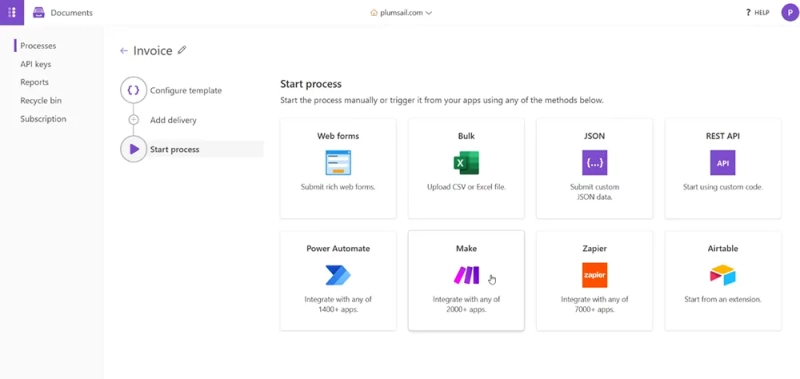The height and width of the screenshot is (379, 800).
Task: Open the Power Automate card title
Action: pos(338,248)
